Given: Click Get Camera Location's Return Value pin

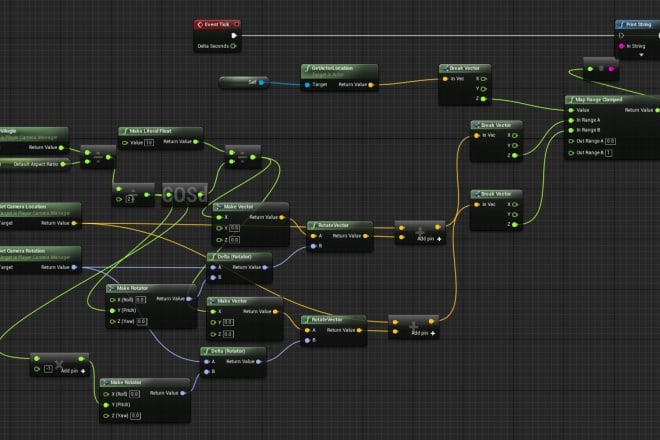Looking at the screenshot, I should click(75, 223).
